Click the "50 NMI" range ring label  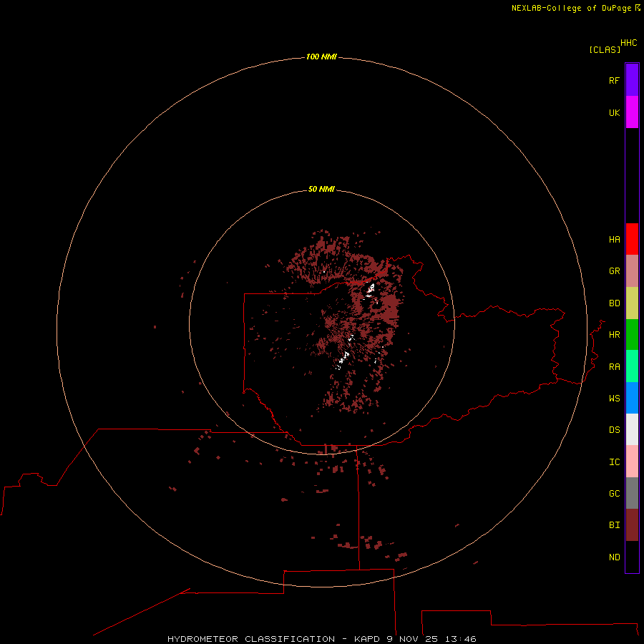321,189
